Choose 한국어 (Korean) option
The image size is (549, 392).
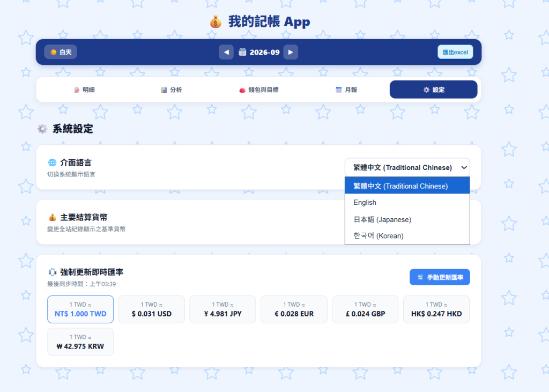407,236
